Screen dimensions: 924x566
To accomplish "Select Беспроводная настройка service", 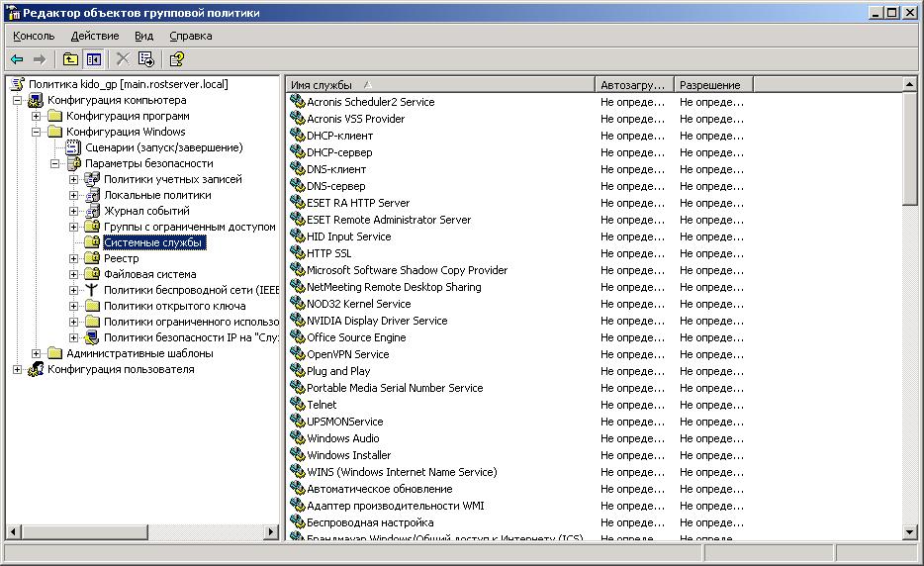I will [370, 522].
